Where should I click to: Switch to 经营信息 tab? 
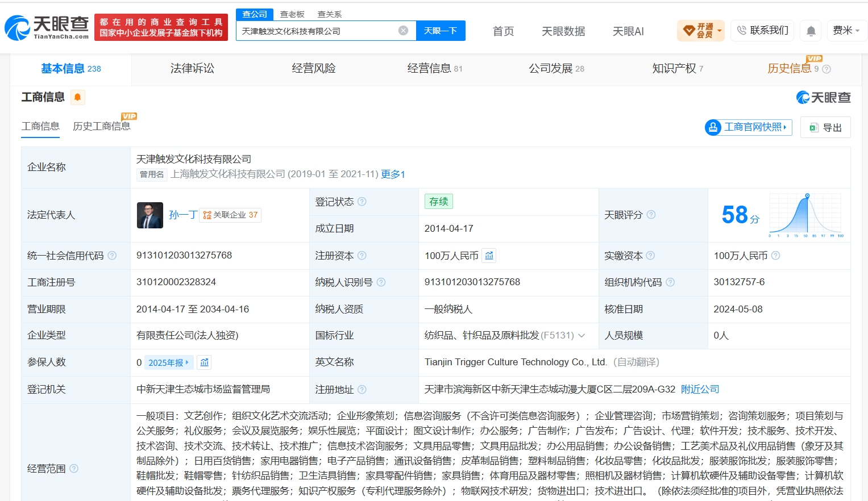435,69
